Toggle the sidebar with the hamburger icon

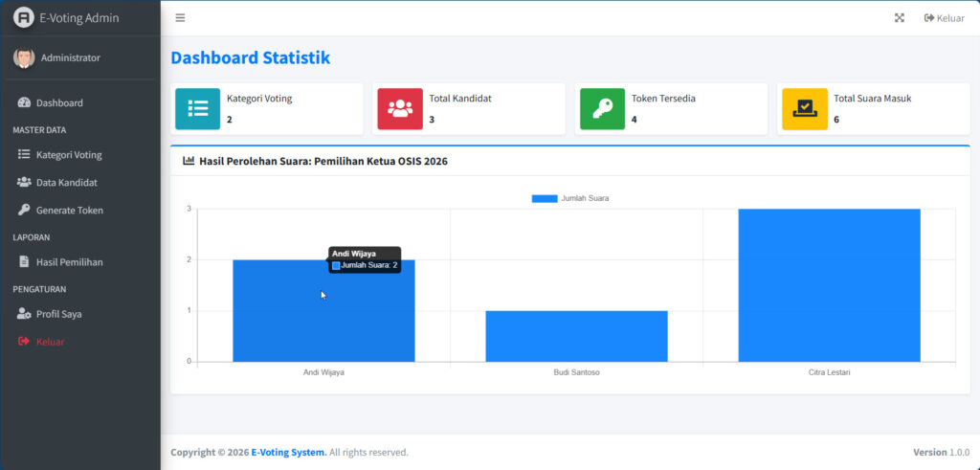(180, 17)
